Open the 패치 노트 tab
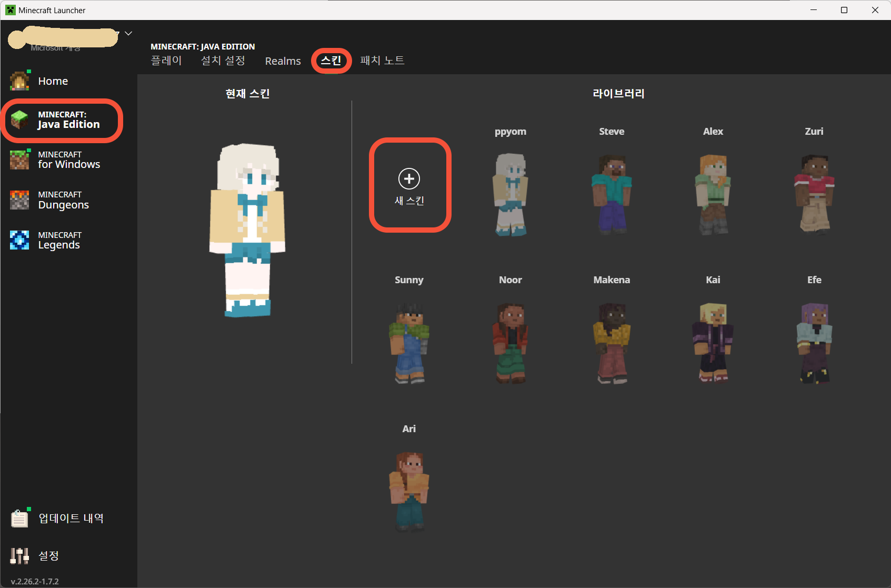This screenshot has height=588, width=891. [383, 61]
